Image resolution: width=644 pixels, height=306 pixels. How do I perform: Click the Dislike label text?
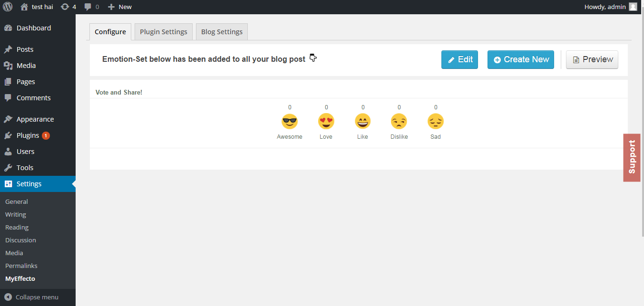pyautogui.click(x=399, y=137)
